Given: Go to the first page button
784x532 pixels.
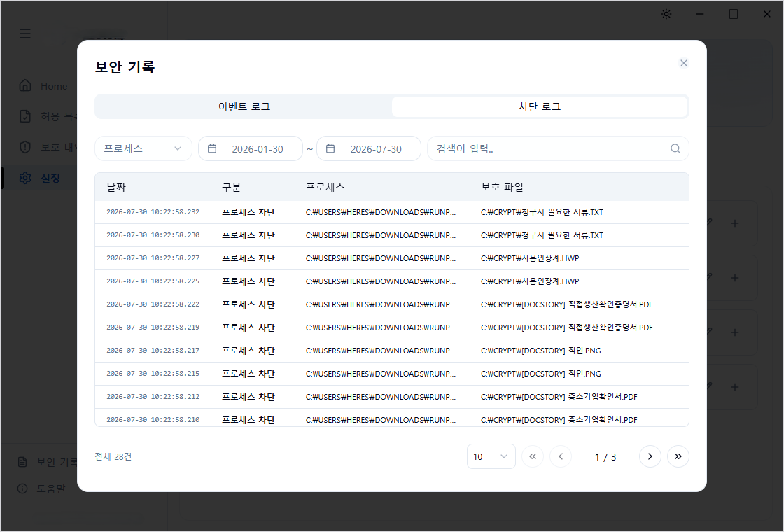Looking at the screenshot, I should (533, 456).
